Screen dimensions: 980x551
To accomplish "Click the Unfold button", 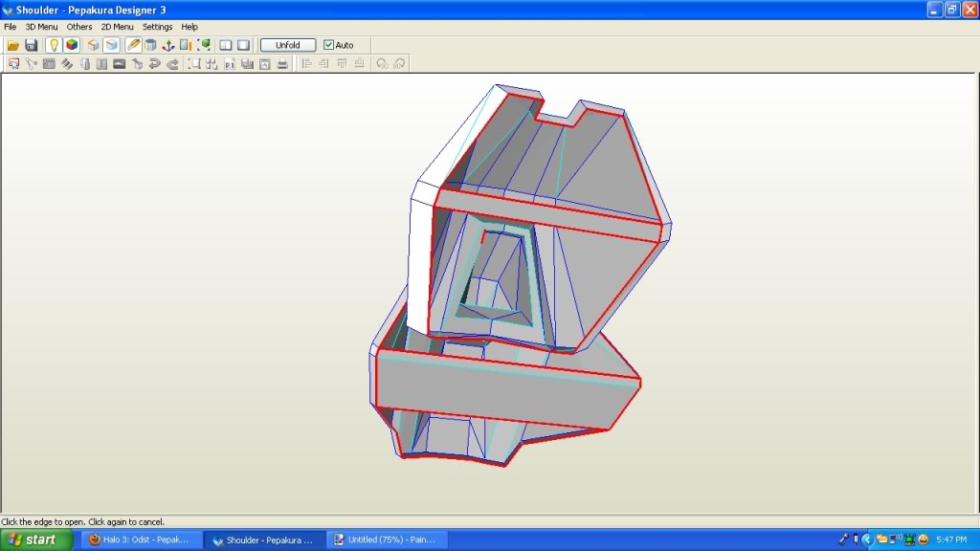I will [x=287, y=45].
